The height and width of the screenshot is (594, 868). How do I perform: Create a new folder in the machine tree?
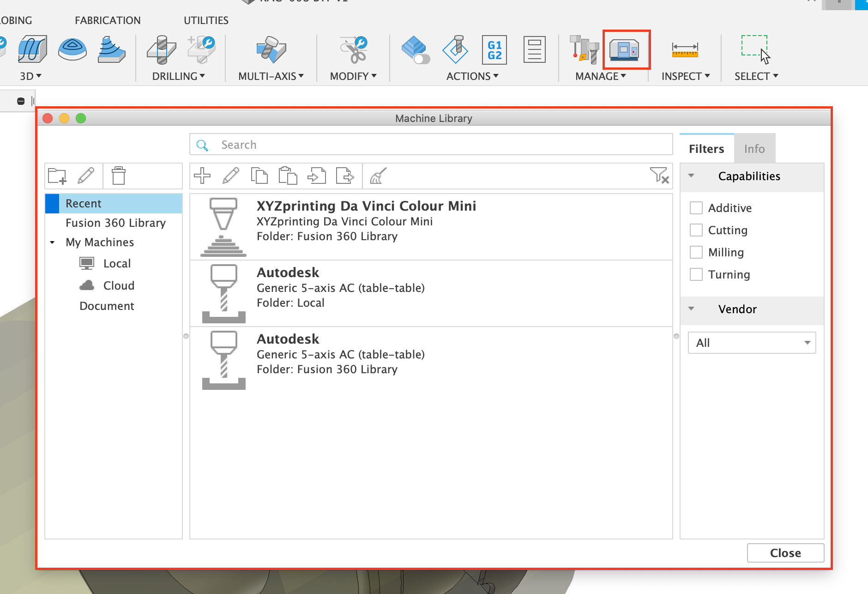[x=58, y=176]
